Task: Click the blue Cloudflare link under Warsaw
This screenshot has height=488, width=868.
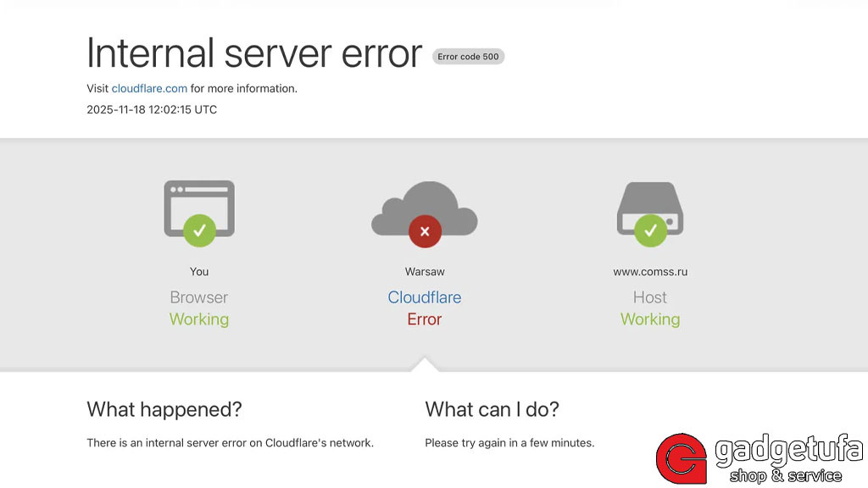Action: pyautogui.click(x=424, y=297)
